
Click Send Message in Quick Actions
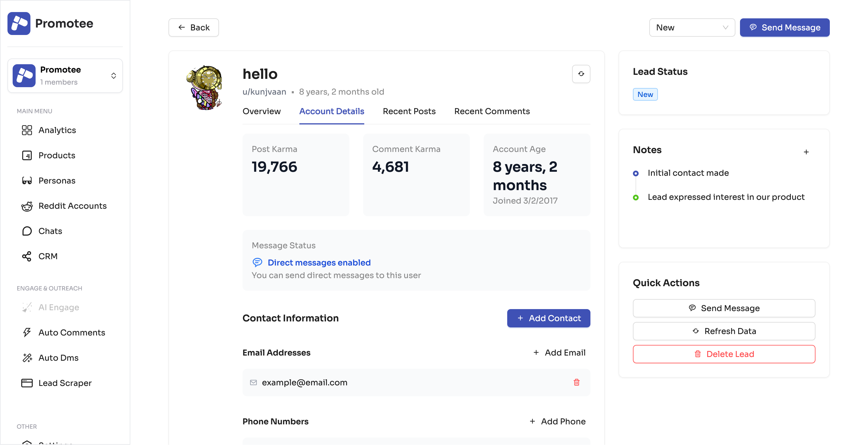724,308
